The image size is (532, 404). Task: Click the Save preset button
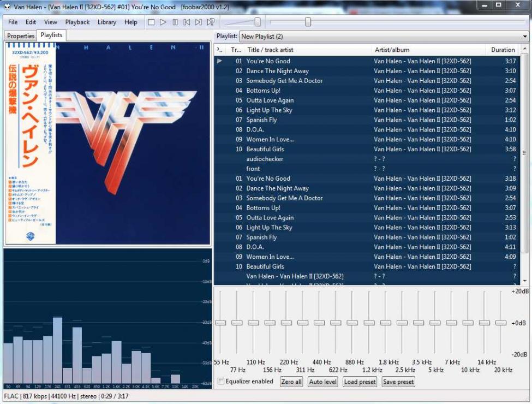pos(398,382)
